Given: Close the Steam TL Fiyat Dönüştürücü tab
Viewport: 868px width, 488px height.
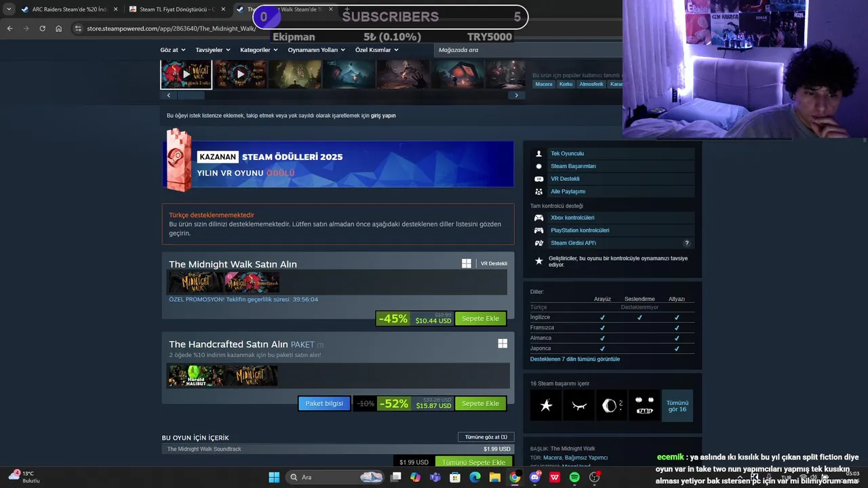Looking at the screenshot, I should click(224, 9).
